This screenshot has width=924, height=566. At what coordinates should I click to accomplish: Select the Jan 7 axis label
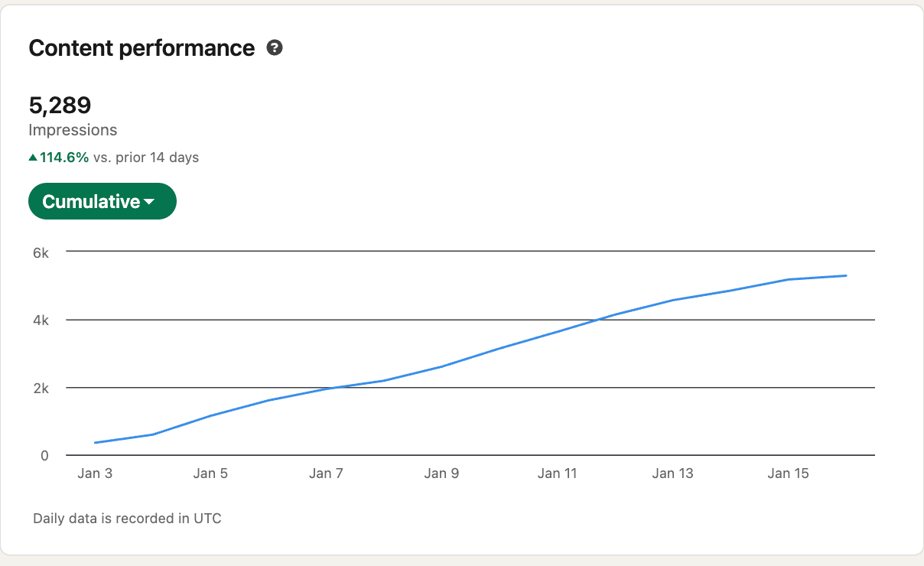coord(326,473)
